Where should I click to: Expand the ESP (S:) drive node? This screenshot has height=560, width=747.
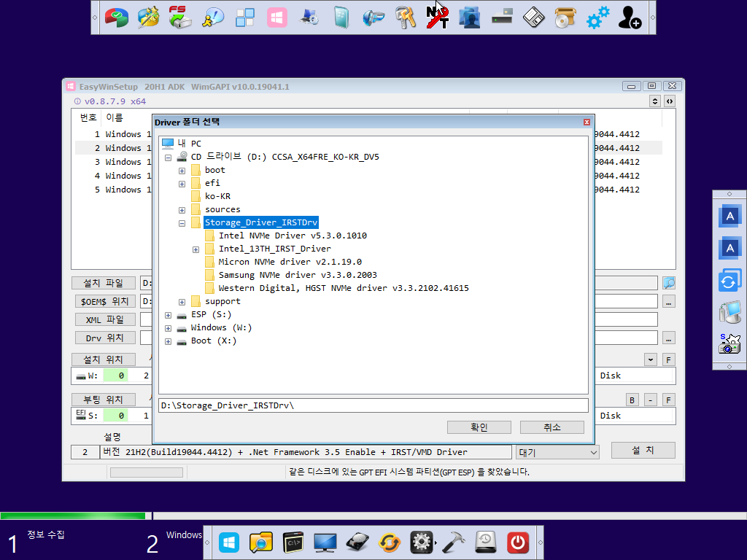(169, 315)
